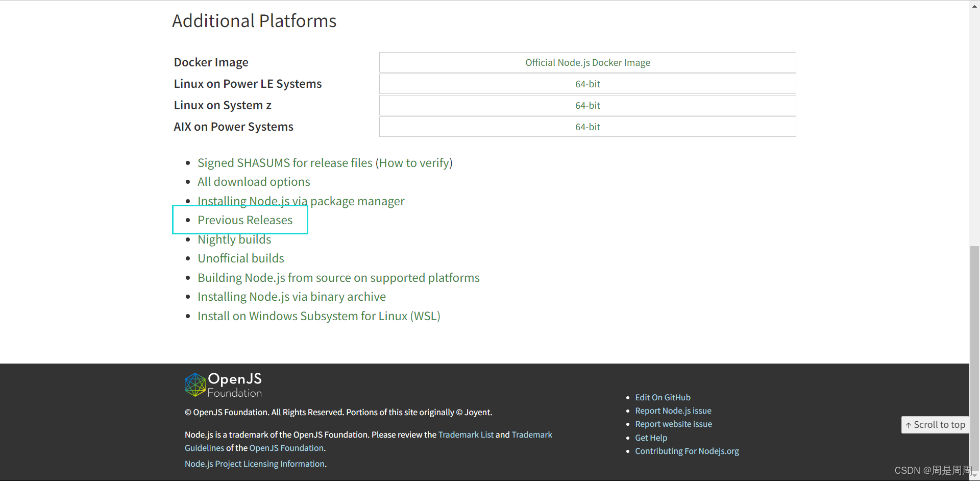Select the Linux on System z label
The height and width of the screenshot is (481, 980).
223,105
